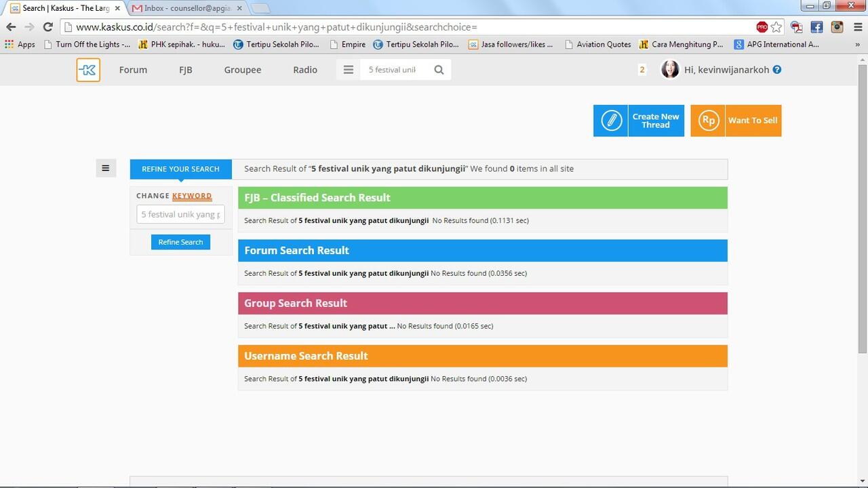Open the FJB menu
The image size is (868, 488).
point(186,70)
